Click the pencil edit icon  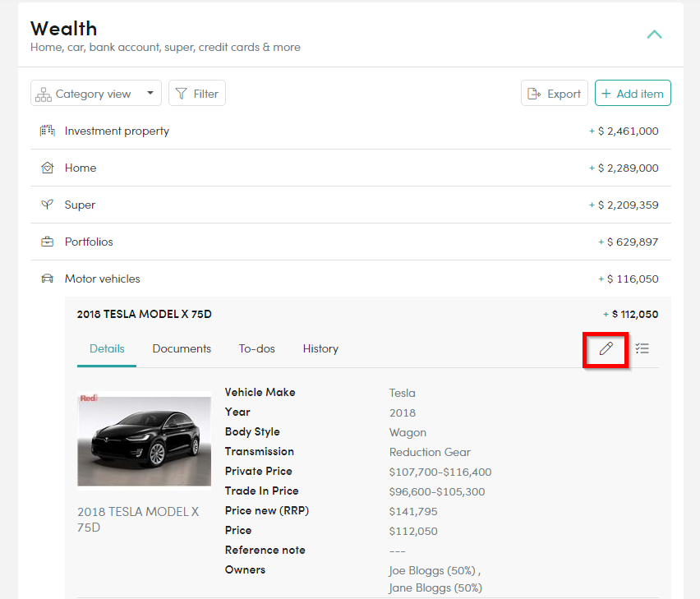(x=606, y=348)
